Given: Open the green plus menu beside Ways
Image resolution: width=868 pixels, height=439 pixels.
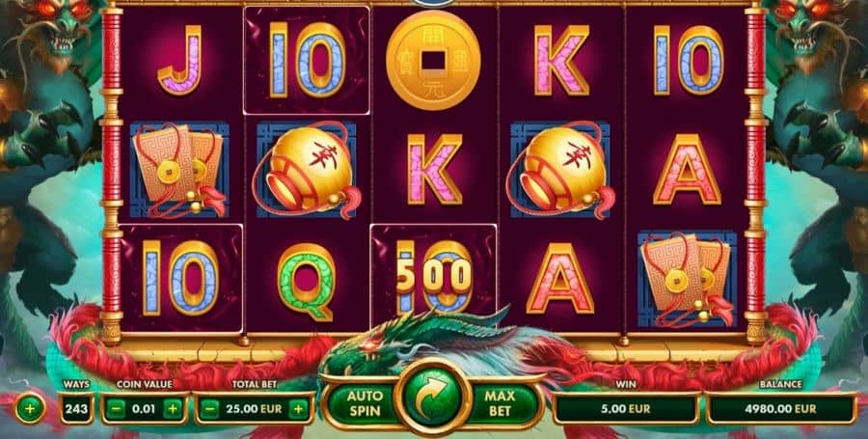Looking at the screenshot, I should (x=30, y=409).
